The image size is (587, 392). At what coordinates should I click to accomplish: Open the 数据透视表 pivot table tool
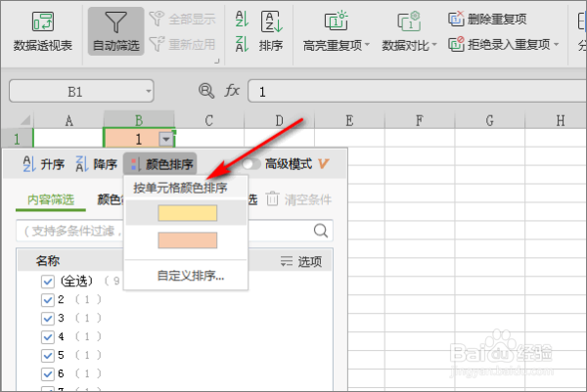pos(43,31)
